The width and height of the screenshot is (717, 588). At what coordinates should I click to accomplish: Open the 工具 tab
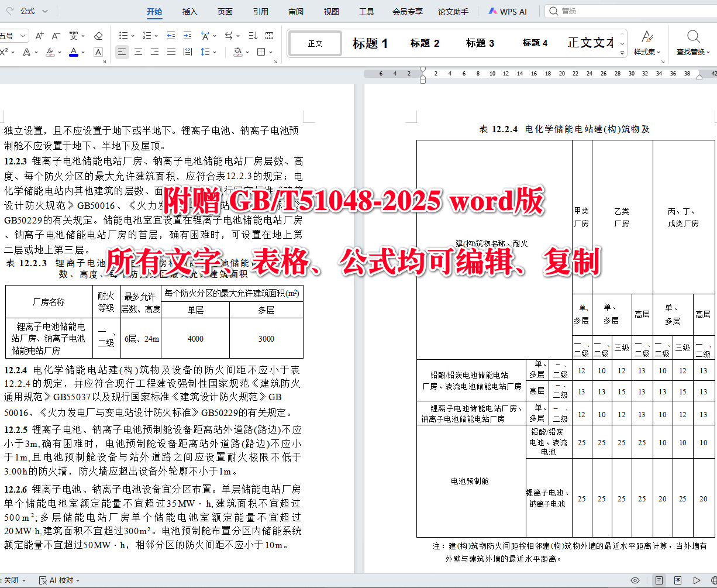coord(367,11)
